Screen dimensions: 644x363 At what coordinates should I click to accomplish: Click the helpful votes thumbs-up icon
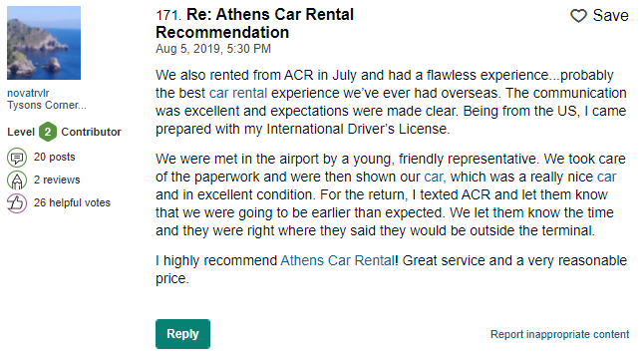click(17, 202)
